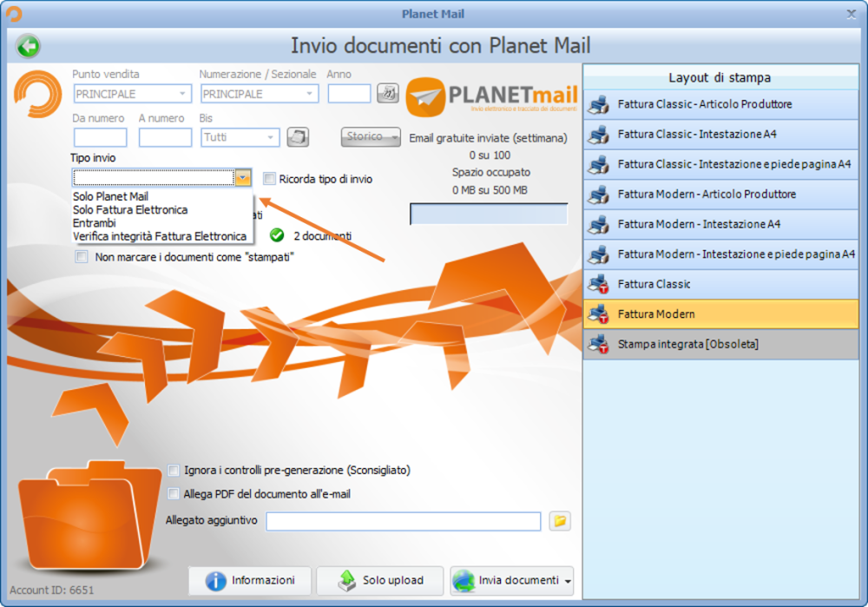Click printer icon of Fattura Modern - Intestazione A4
This screenshot has height=607, width=868.
click(598, 224)
